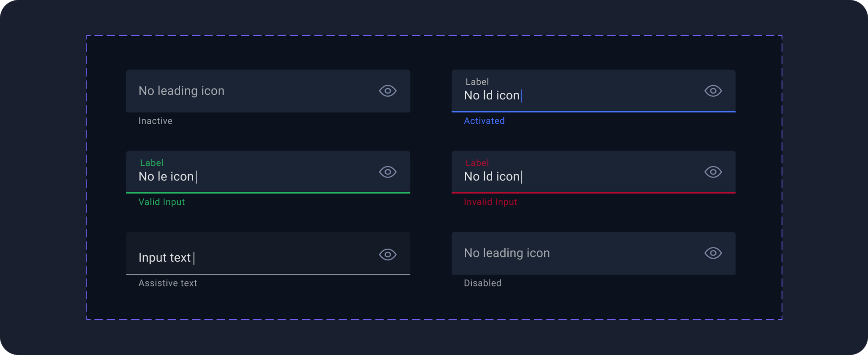Click the 'Valid Input' helper text

161,202
